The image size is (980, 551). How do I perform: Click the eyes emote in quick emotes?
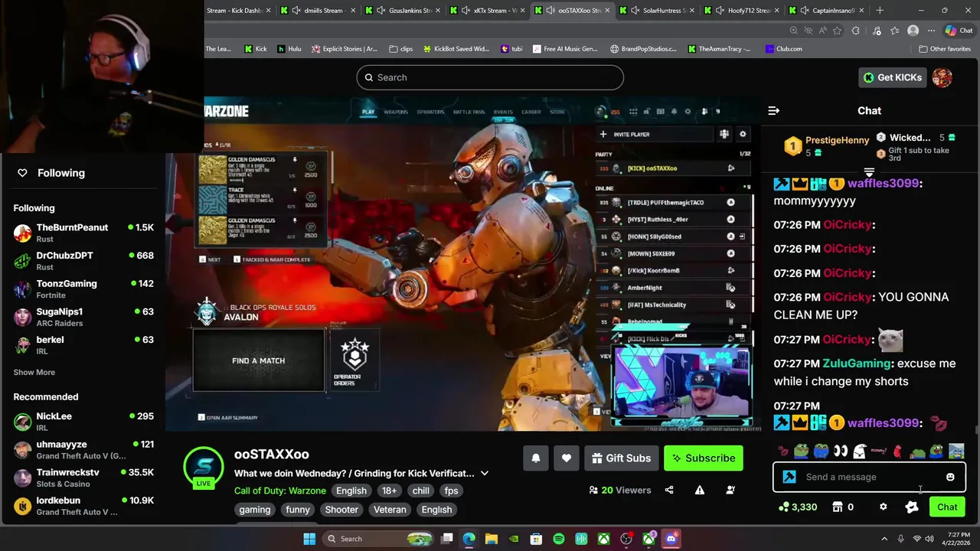tap(841, 452)
